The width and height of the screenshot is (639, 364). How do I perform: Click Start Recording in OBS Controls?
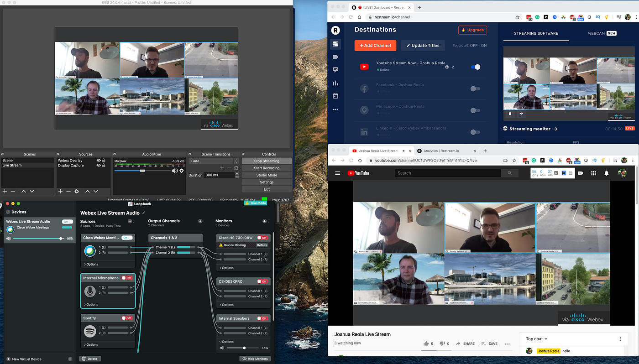pos(267,168)
